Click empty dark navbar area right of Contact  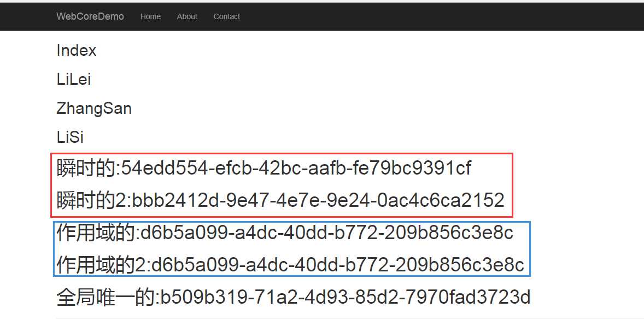point(437,16)
